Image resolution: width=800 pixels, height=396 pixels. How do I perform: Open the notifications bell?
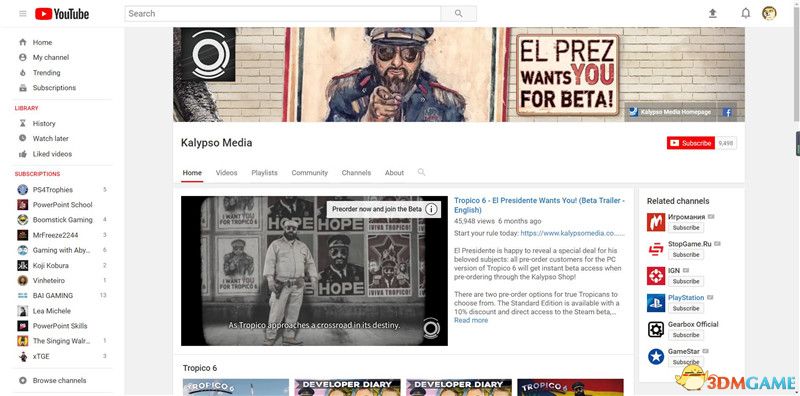(745, 14)
